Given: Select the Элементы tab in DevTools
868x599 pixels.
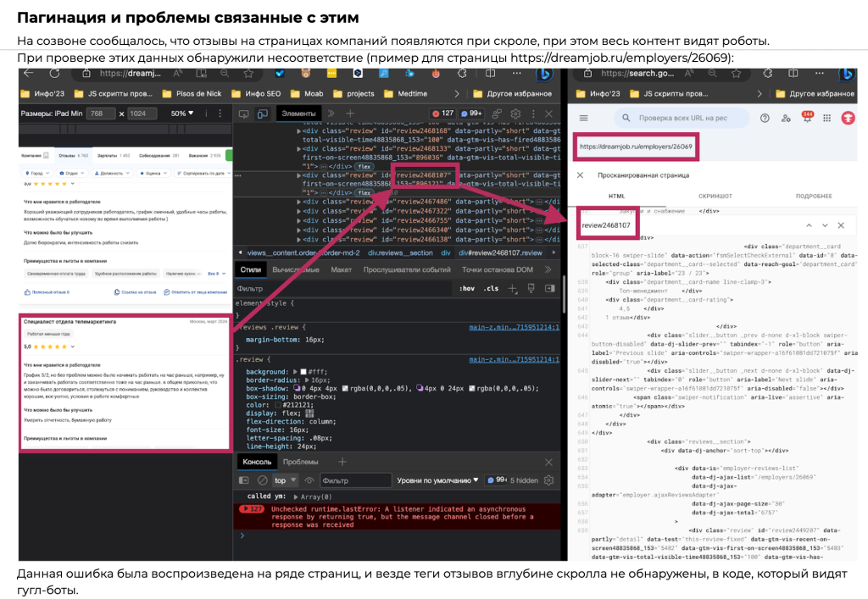Looking at the screenshot, I should (x=298, y=114).
